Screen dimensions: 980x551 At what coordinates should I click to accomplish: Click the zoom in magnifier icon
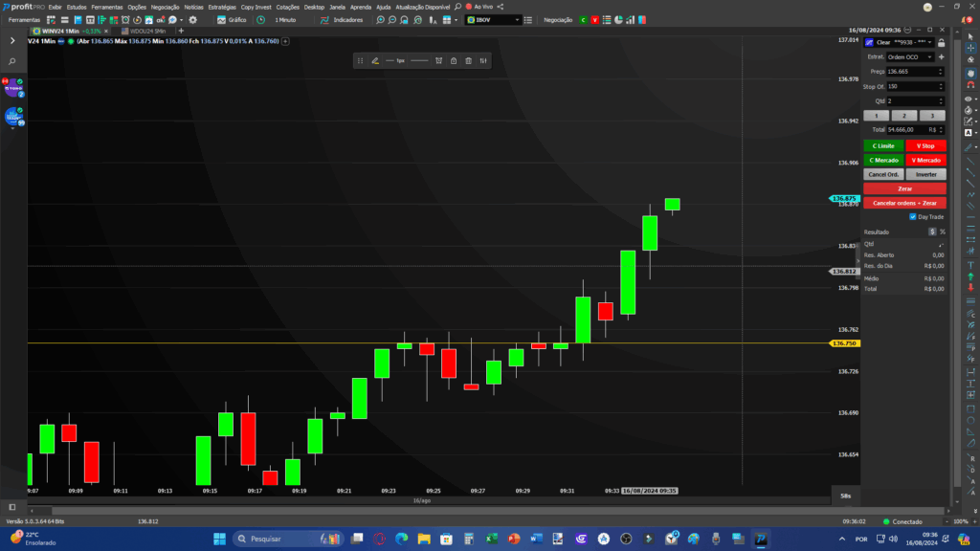pyautogui.click(x=380, y=20)
